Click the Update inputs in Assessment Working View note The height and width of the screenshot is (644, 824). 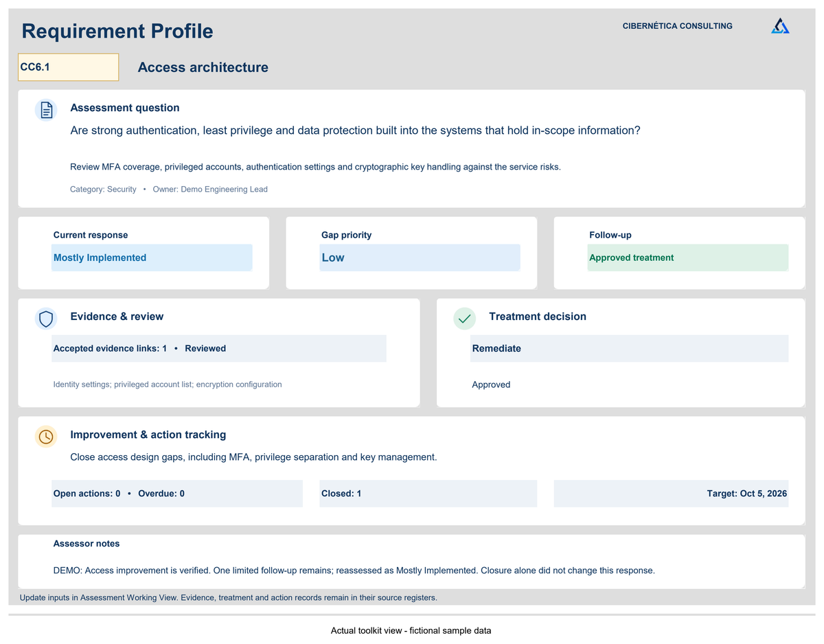click(229, 597)
